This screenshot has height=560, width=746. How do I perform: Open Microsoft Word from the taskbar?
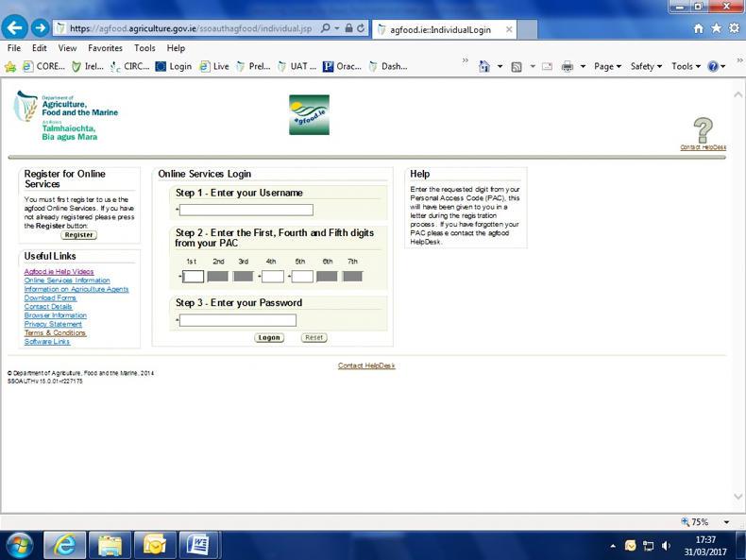198,545
